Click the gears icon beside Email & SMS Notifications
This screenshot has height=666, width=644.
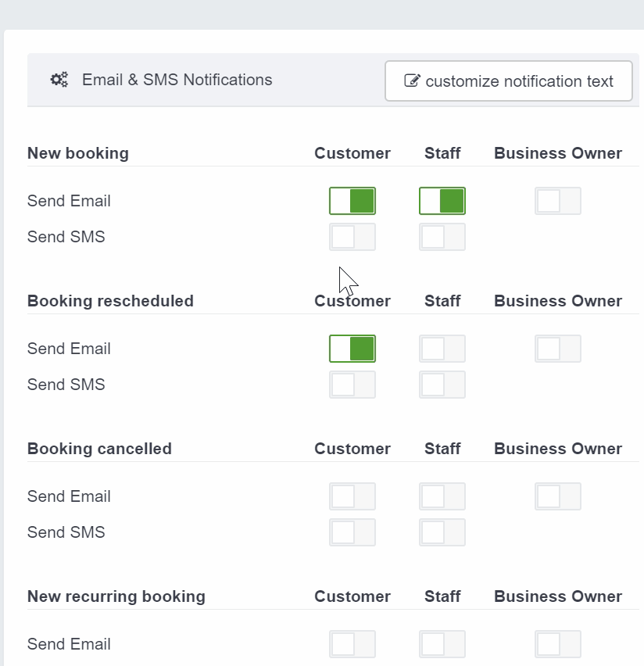click(59, 80)
